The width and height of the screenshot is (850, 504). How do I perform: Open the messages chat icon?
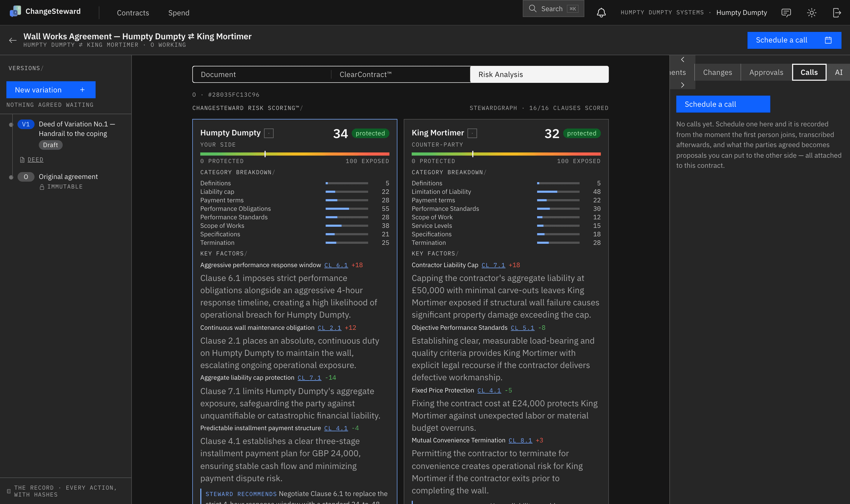point(786,13)
